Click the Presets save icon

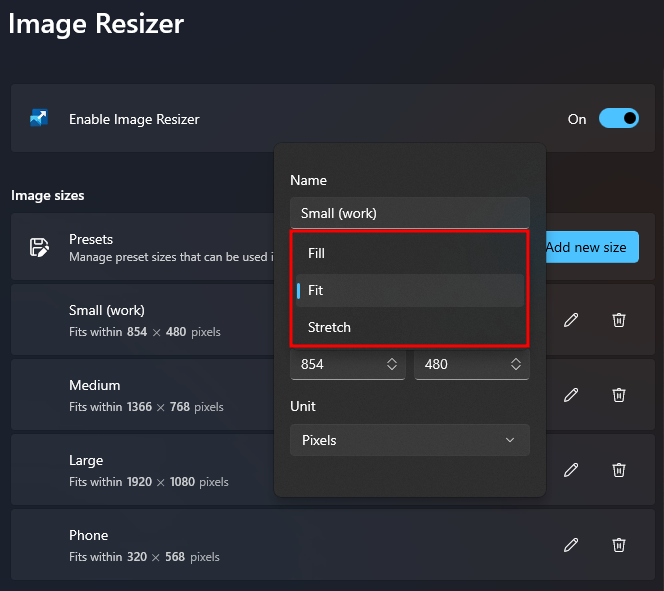38,247
